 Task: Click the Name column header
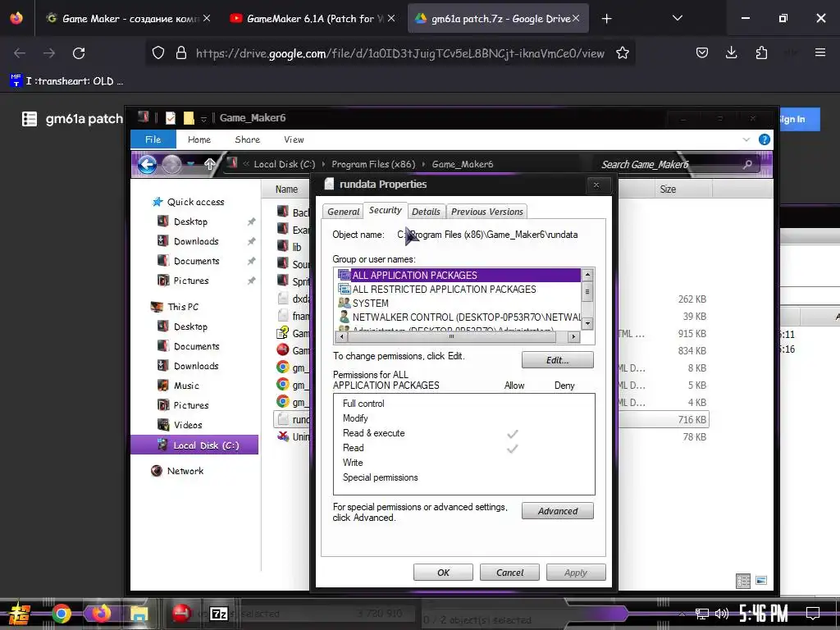[286, 189]
